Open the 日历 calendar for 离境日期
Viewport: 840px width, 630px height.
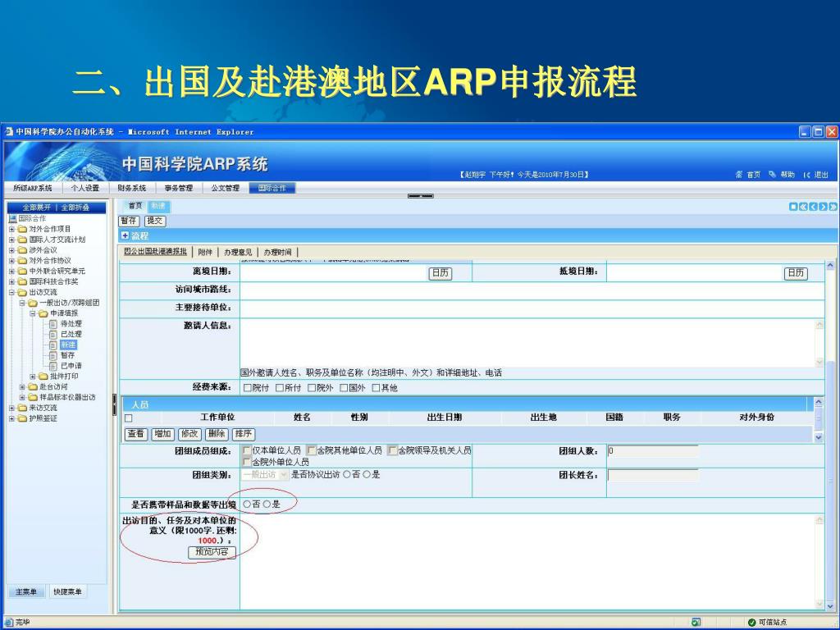(441, 273)
